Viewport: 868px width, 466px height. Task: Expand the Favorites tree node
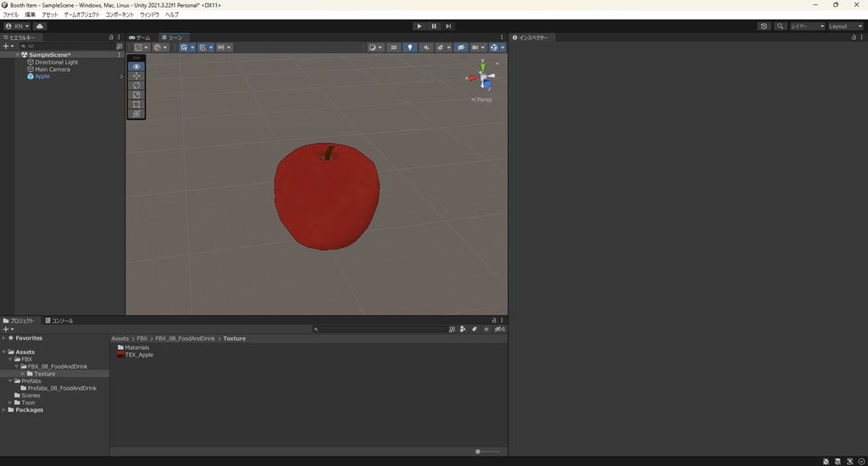click(4, 337)
